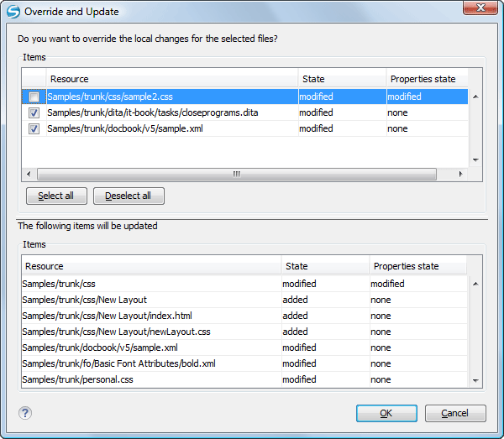Click the State column header in lower table
The height and width of the screenshot is (439, 504).
(x=323, y=266)
